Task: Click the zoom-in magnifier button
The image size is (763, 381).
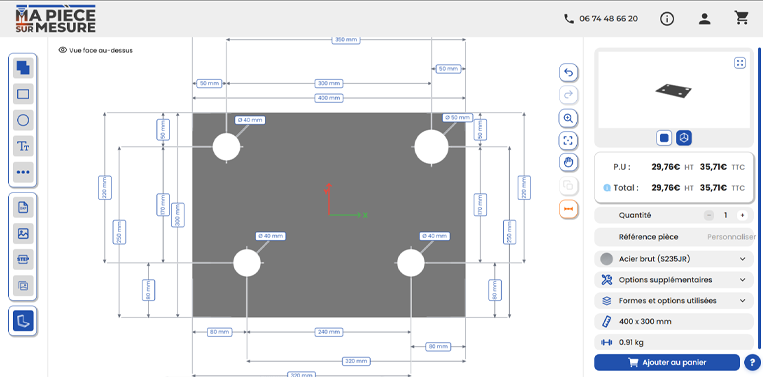Action: [x=568, y=118]
